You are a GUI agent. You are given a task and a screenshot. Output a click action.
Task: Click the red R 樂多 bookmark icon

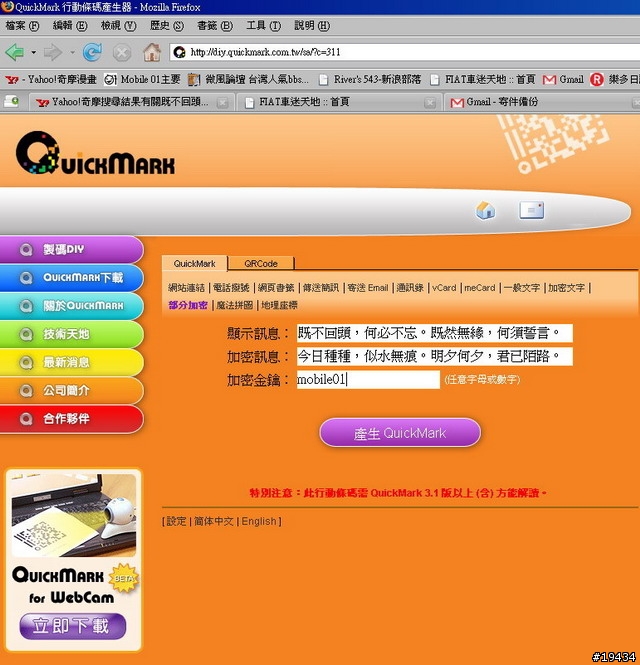[x=597, y=79]
